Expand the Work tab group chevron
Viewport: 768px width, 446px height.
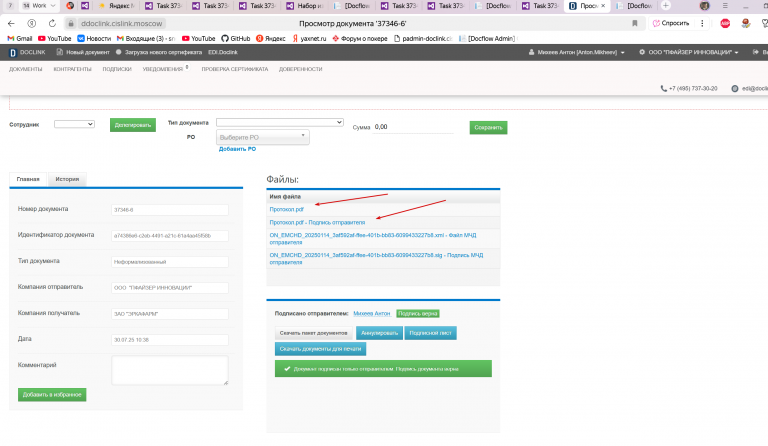[53, 6]
